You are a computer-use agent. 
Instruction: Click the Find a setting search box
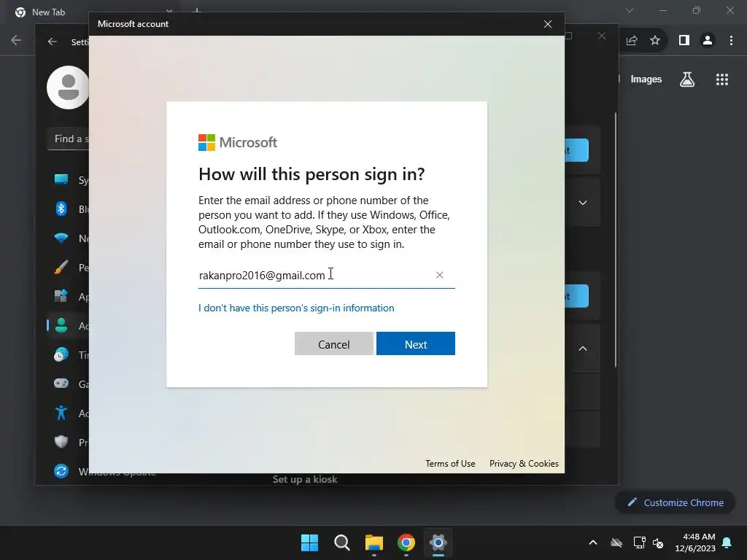[68, 139]
